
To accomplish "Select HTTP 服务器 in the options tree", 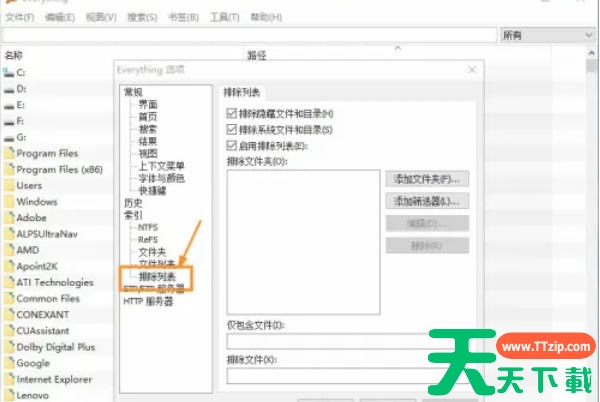I will click(x=148, y=301).
